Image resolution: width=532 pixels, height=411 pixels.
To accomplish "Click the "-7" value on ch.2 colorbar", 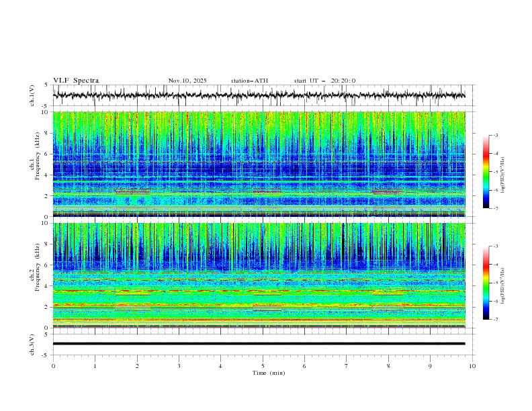I will tap(495, 320).
